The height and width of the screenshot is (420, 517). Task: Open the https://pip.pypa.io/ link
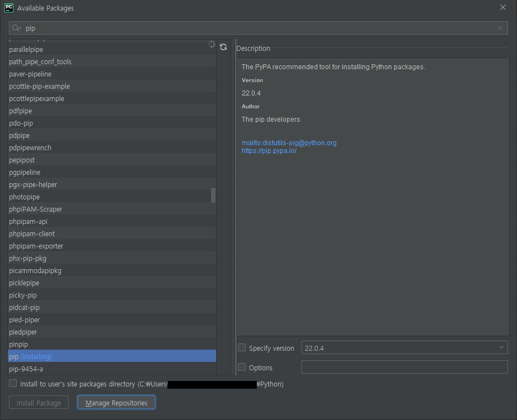coord(269,151)
